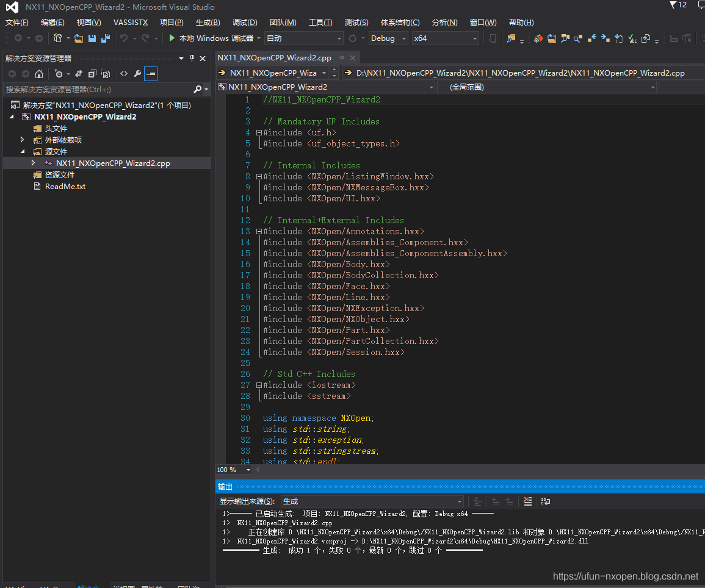This screenshot has width=705, height=588.
Task: Click the VA spell check abc icon
Action: [x=632, y=38]
